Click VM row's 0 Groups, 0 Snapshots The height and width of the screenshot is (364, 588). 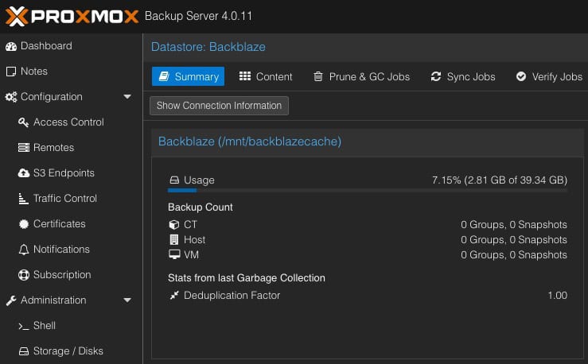[514, 254]
